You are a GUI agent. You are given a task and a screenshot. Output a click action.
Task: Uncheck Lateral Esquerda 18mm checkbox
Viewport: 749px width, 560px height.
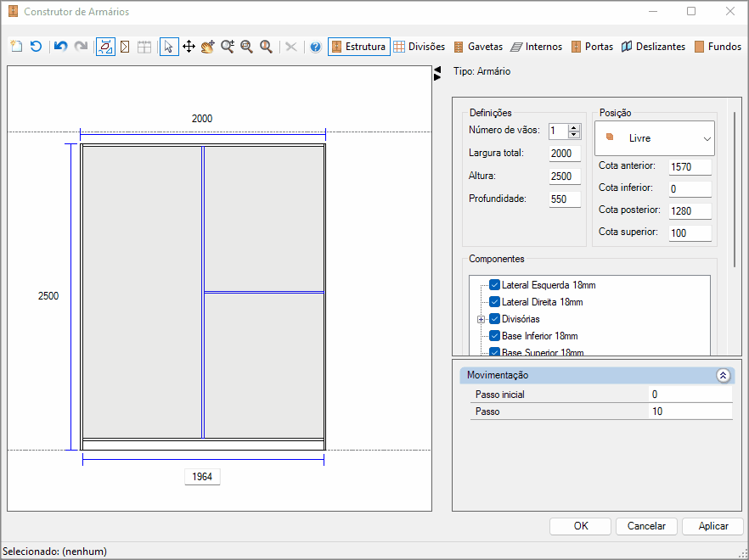point(495,285)
